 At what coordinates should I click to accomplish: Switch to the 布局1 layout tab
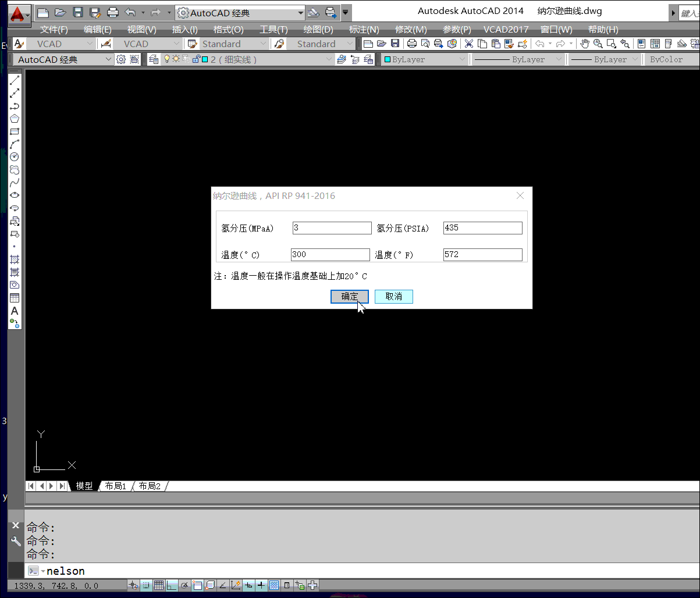point(116,486)
